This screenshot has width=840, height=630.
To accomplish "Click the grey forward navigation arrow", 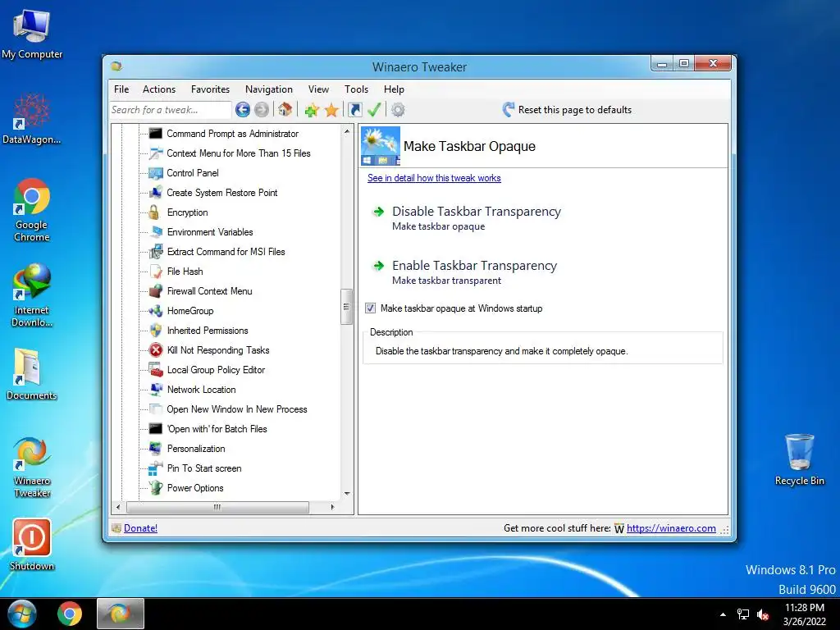I will pyautogui.click(x=262, y=110).
